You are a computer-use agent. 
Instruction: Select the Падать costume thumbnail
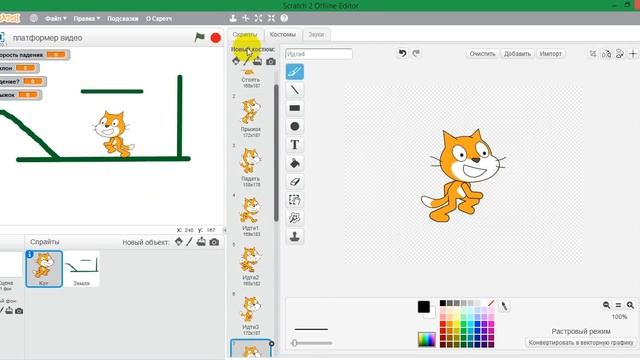click(x=251, y=166)
